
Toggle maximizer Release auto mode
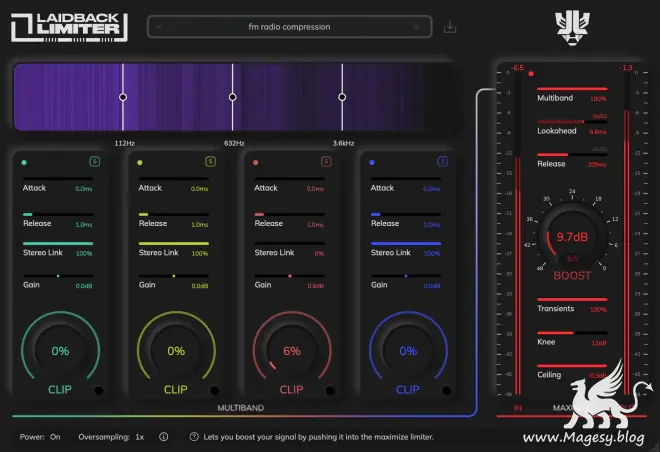click(x=600, y=149)
